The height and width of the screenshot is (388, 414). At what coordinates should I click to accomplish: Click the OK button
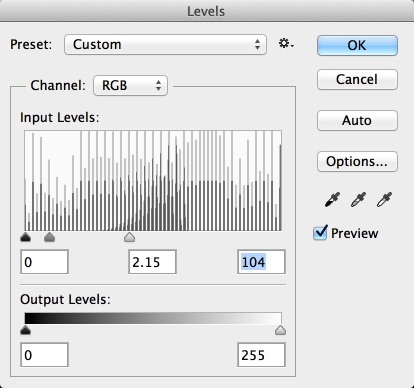point(357,45)
